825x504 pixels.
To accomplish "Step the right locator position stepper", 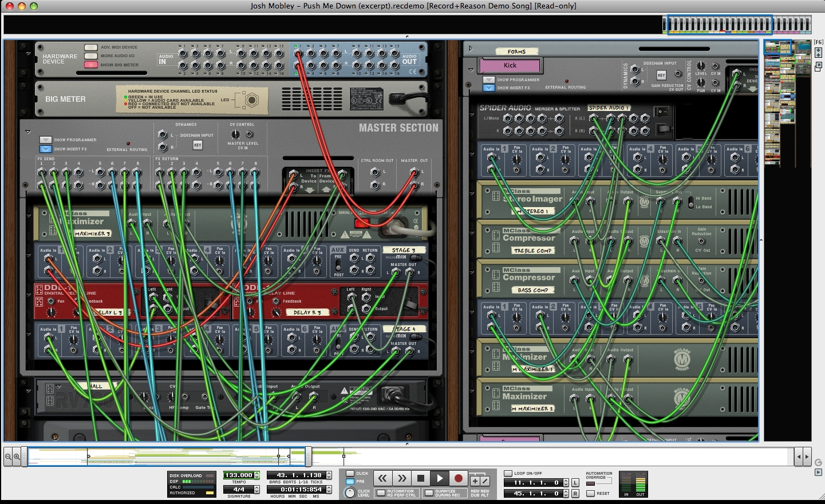I will pos(566,493).
